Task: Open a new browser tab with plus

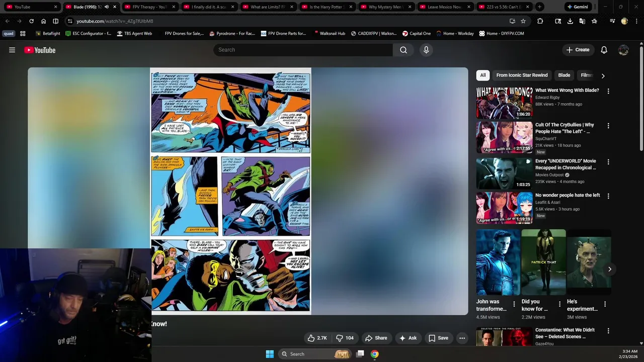Action: [x=539, y=7]
